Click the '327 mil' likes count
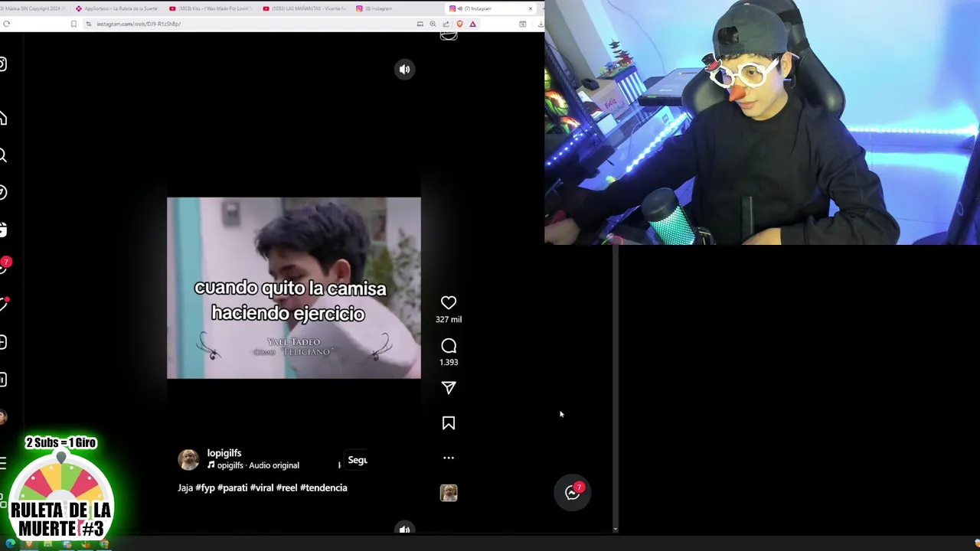Viewport: 980px width, 551px height. (x=449, y=319)
